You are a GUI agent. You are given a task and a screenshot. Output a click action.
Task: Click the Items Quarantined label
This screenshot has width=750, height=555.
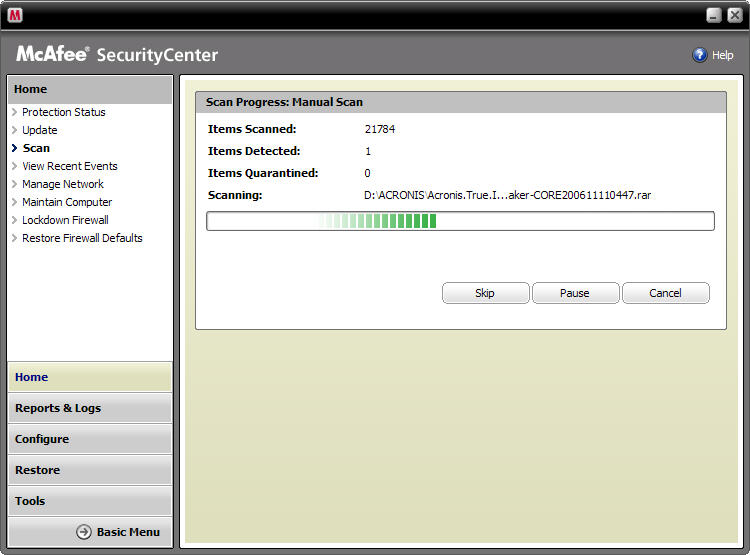(x=263, y=173)
